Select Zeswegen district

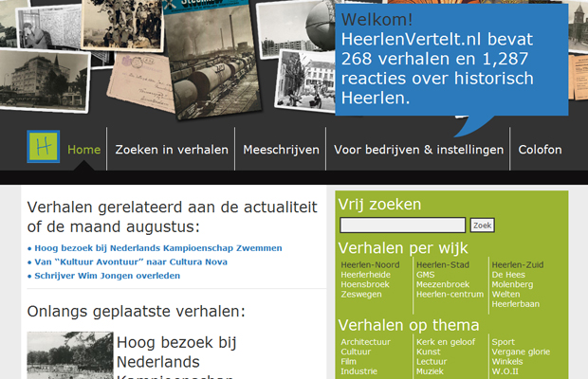click(361, 295)
